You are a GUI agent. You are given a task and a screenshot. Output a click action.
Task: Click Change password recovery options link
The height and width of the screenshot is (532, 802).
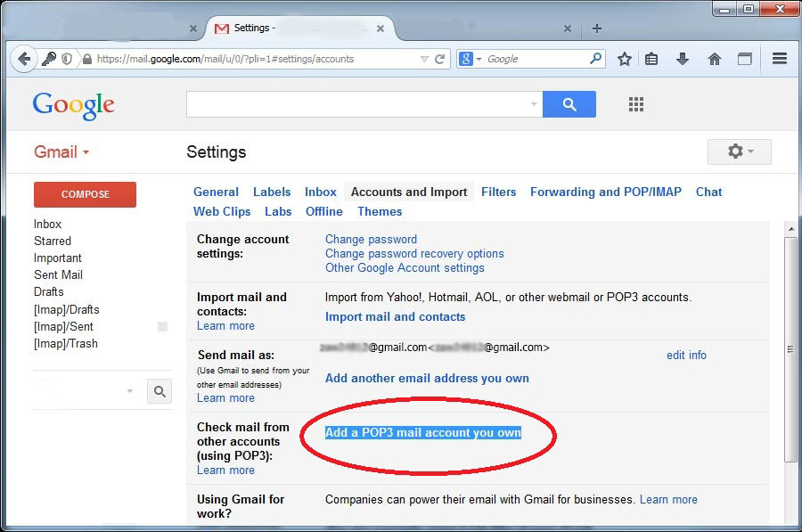414,254
